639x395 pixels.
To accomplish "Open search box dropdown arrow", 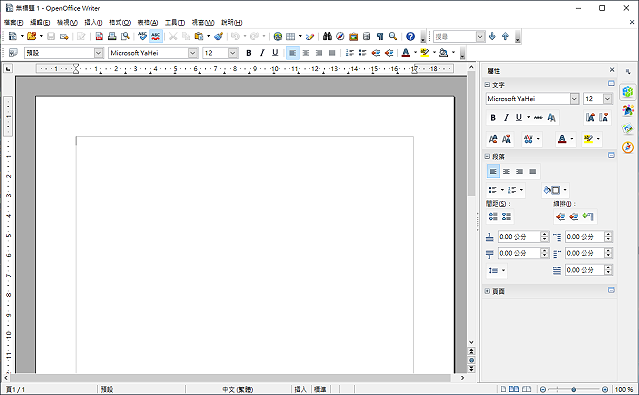I will click(x=480, y=36).
